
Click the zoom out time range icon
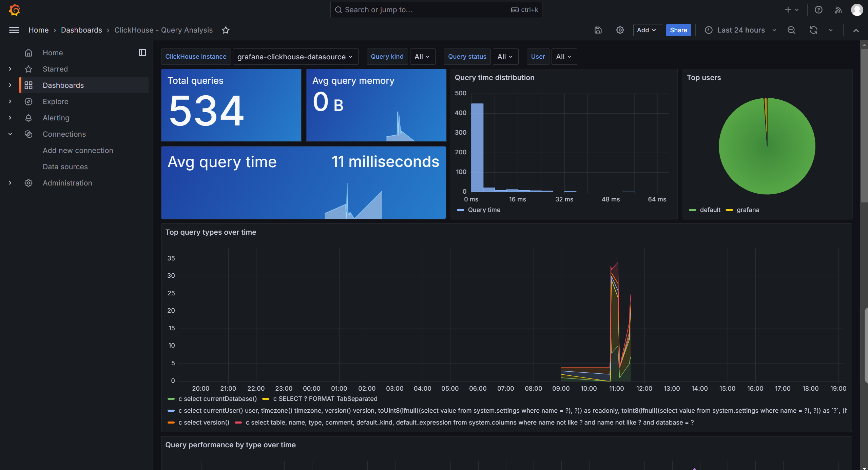pos(791,30)
